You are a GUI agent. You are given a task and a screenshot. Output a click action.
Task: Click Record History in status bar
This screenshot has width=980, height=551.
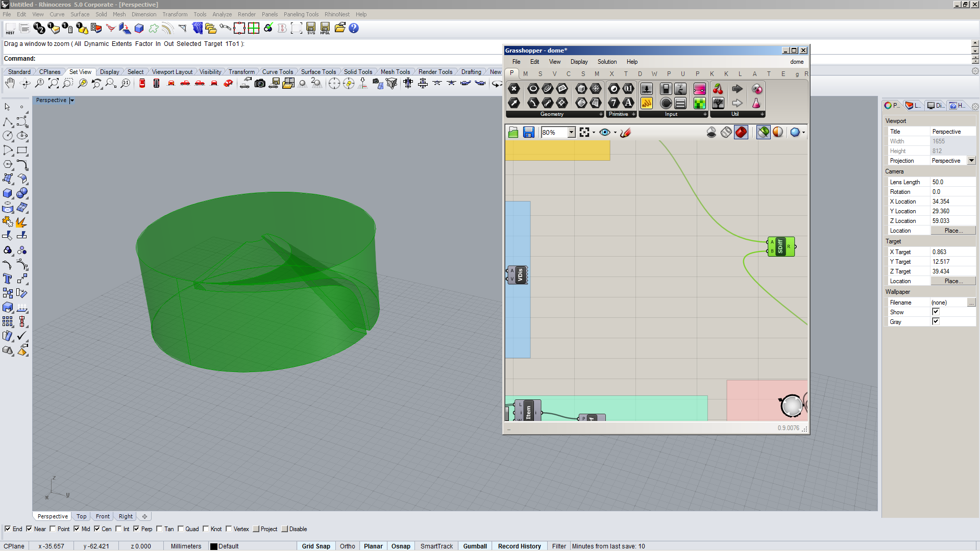(520, 546)
